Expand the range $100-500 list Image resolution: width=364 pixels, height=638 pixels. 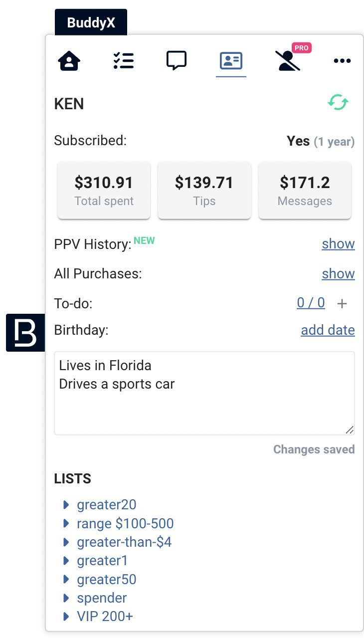click(119, 523)
